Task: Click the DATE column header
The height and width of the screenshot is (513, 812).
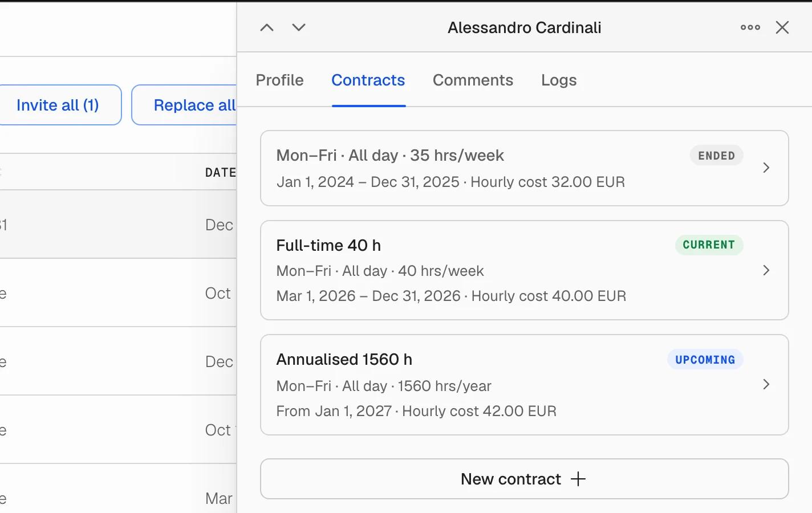Action: (221, 172)
